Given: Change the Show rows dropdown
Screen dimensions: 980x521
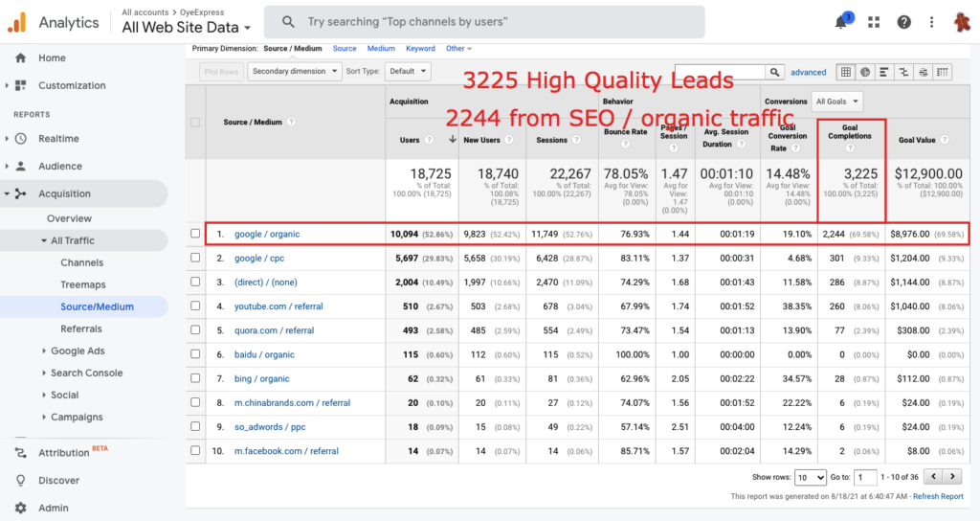Looking at the screenshot, I should pos(810,477).
